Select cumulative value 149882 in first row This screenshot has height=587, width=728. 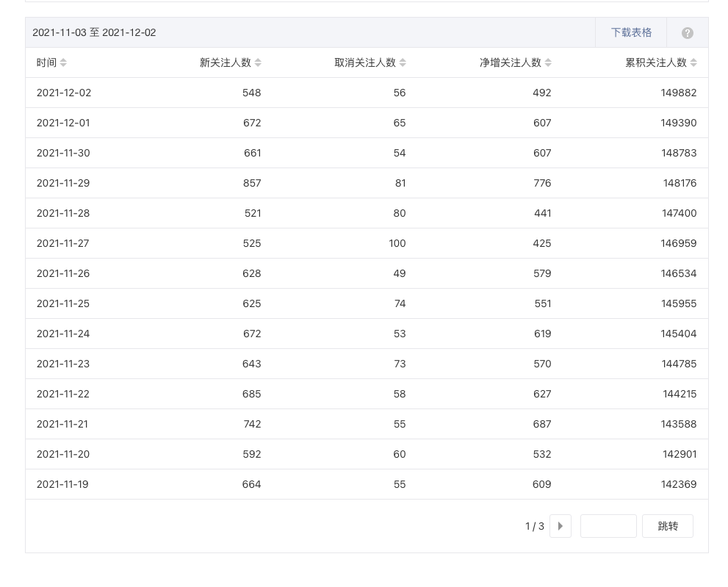(678, 93)
